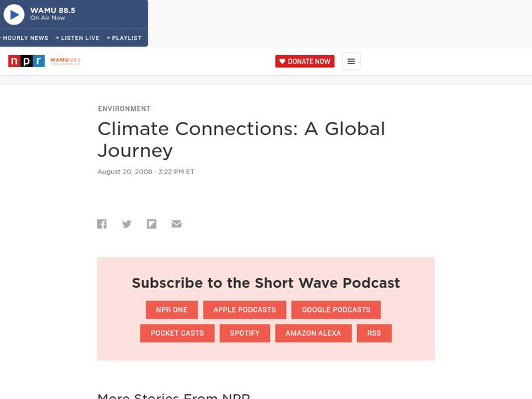Subscribe via Apple Podcasts
The image size is (532, 399).
244,309
